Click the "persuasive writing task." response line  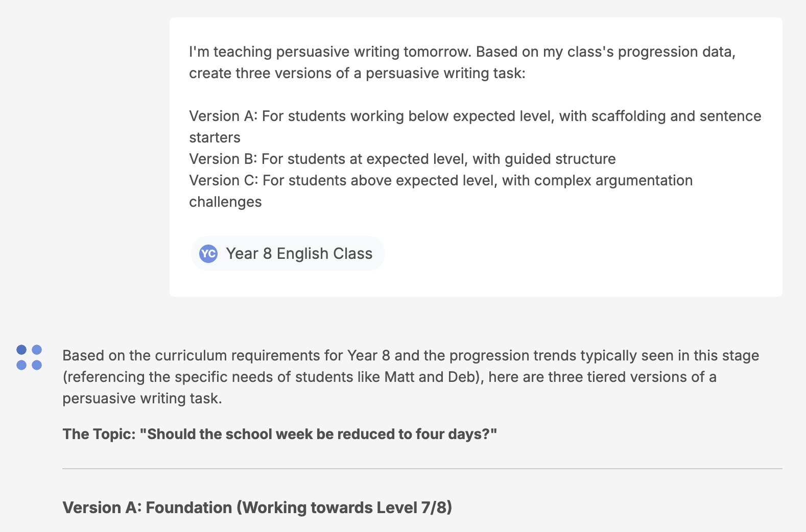coord(142,398)
